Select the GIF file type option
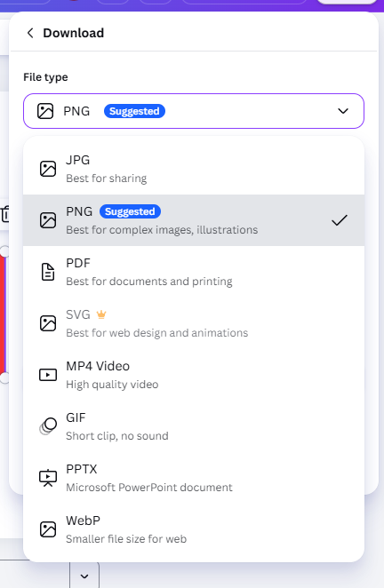The width and height of the screenshot is (384, 588). click(194, 426)
